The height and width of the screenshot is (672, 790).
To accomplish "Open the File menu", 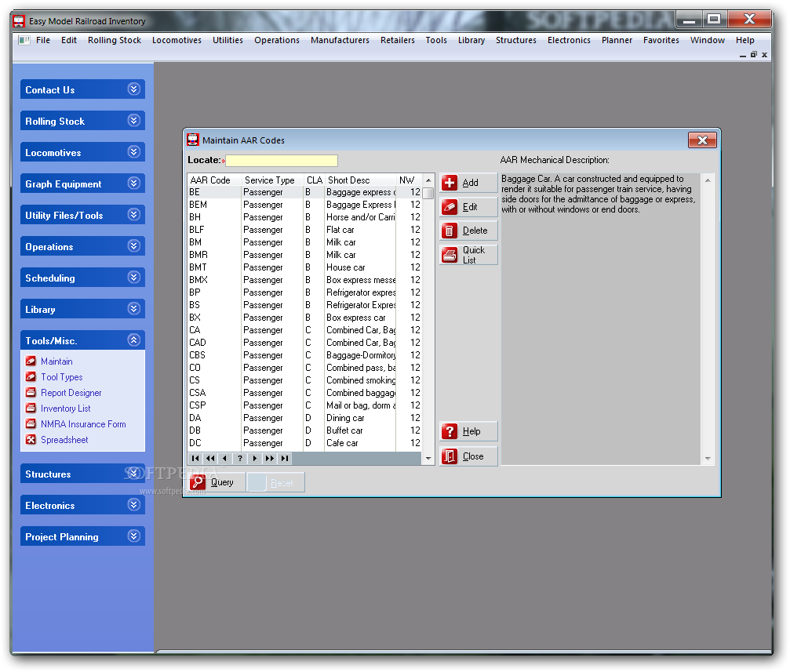I will 43,40.
